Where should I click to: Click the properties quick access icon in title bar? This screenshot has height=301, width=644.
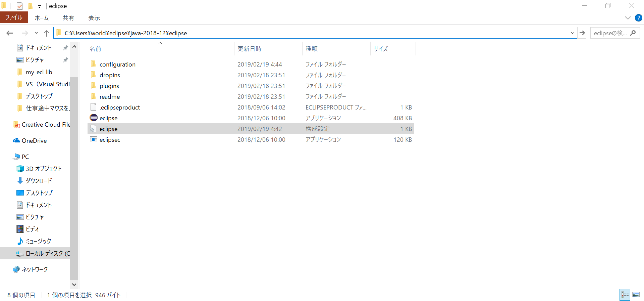point(19,6)
